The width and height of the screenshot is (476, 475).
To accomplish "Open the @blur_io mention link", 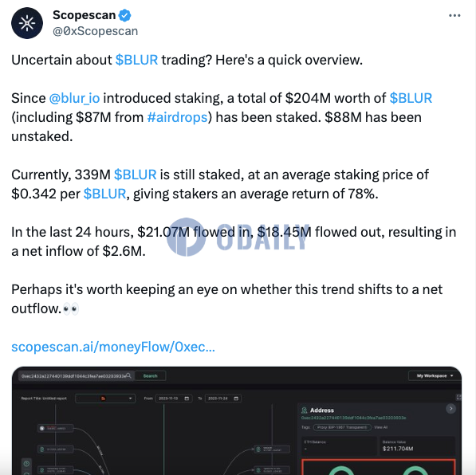I will coord(74,98).
